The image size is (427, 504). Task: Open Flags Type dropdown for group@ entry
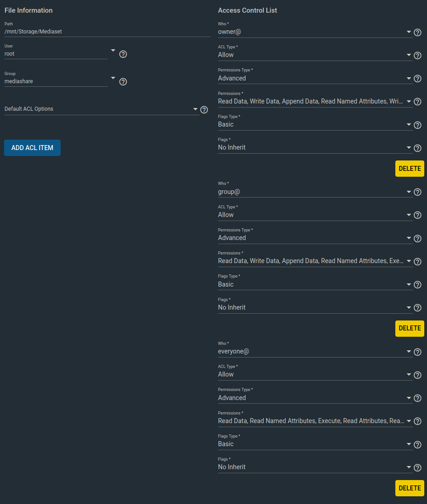(315, 282)
